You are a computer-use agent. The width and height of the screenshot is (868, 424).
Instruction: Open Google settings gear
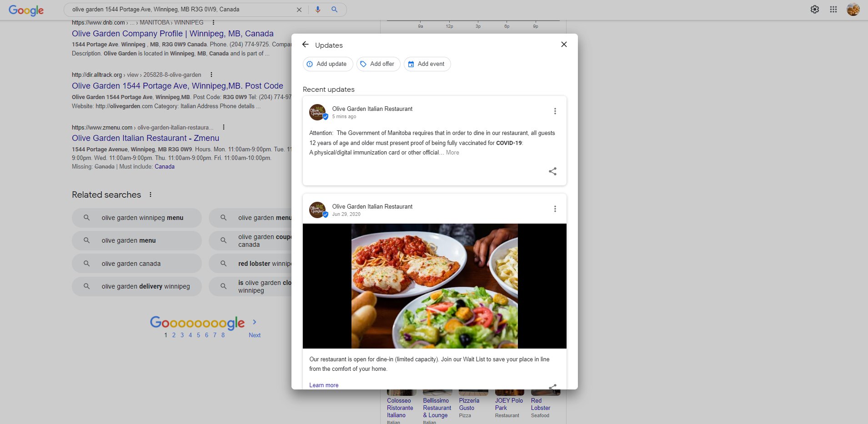click(815, 10)
